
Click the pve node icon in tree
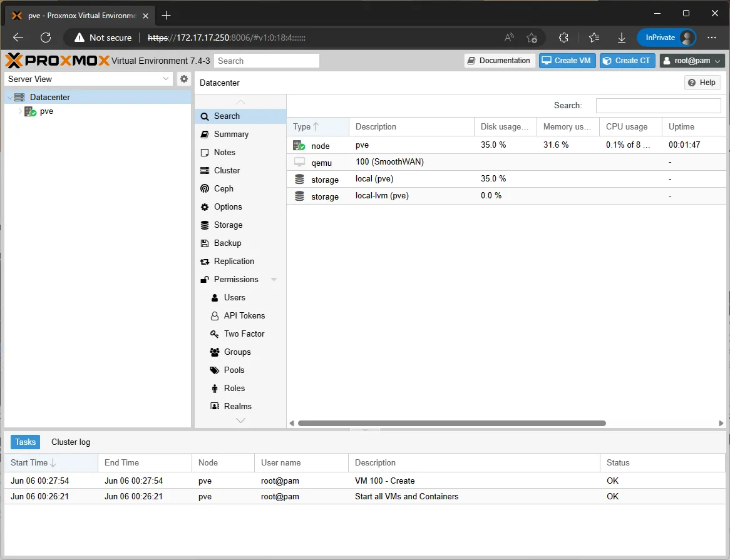point(30,111)
